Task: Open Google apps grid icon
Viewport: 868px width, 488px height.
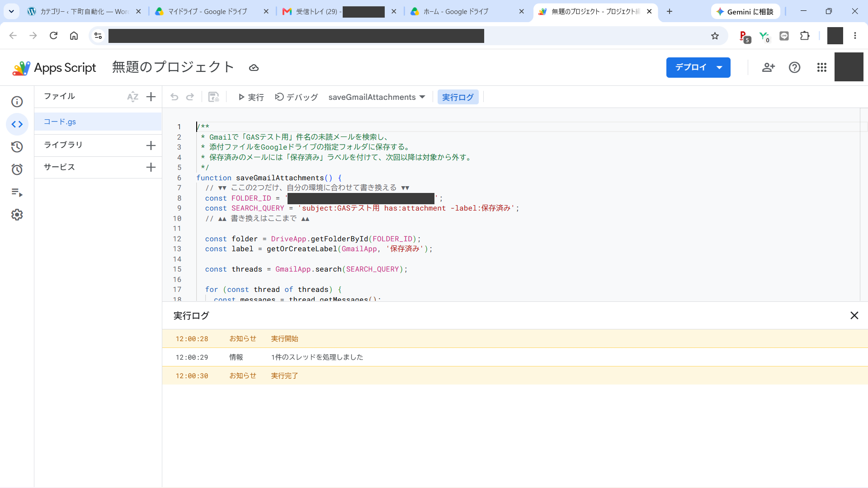Action: pos(822,67)
